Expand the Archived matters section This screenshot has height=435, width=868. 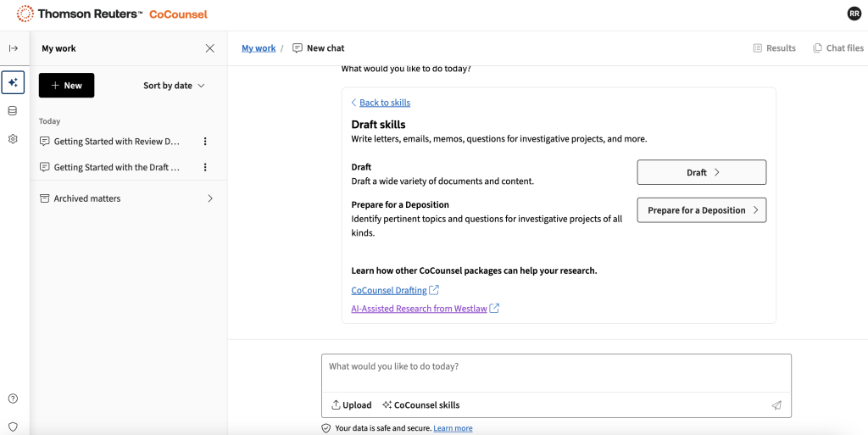pyautogui.click(x=210, y=198)
